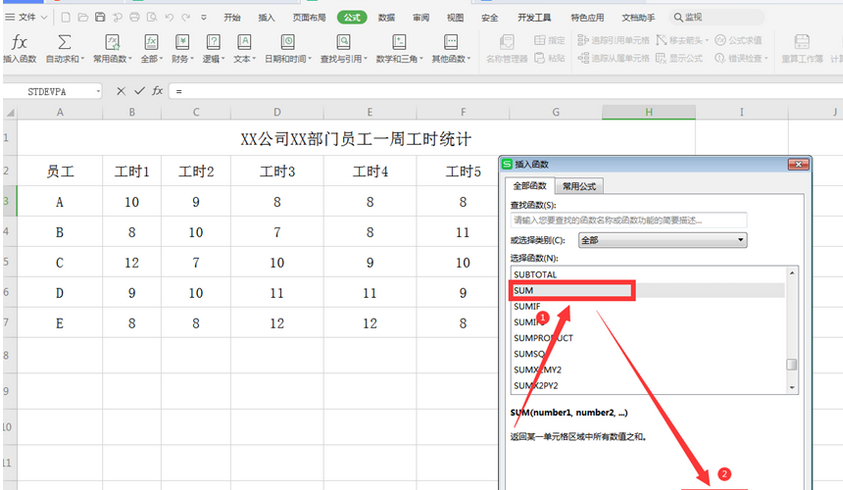Click the undo arrow icon
The image size is (843, 490).
pos(169,17)
